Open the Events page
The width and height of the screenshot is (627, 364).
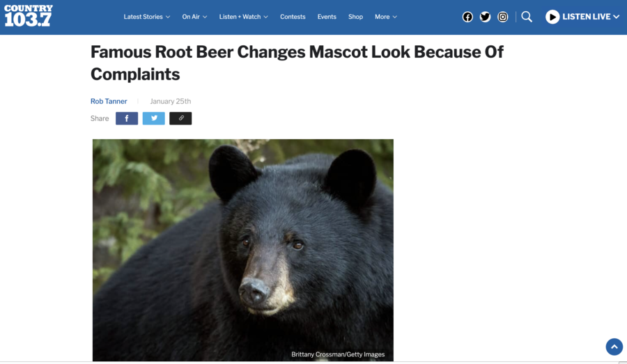coord(327,17)
